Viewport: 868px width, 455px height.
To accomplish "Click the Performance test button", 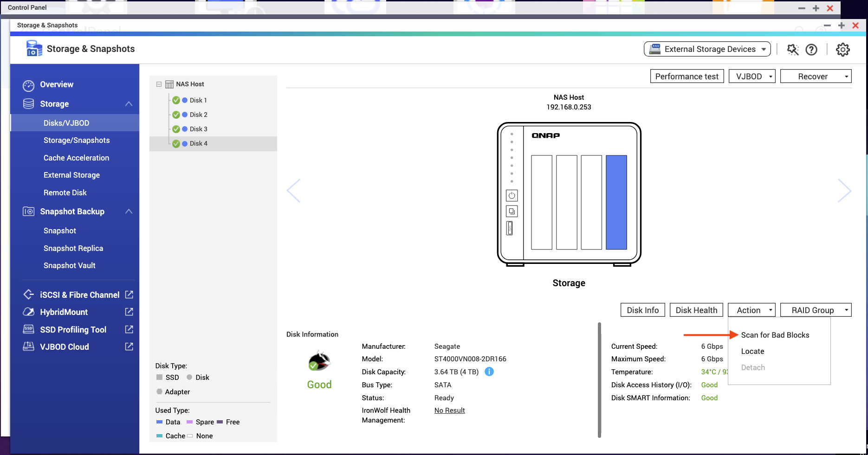I will tap(687, 77).
